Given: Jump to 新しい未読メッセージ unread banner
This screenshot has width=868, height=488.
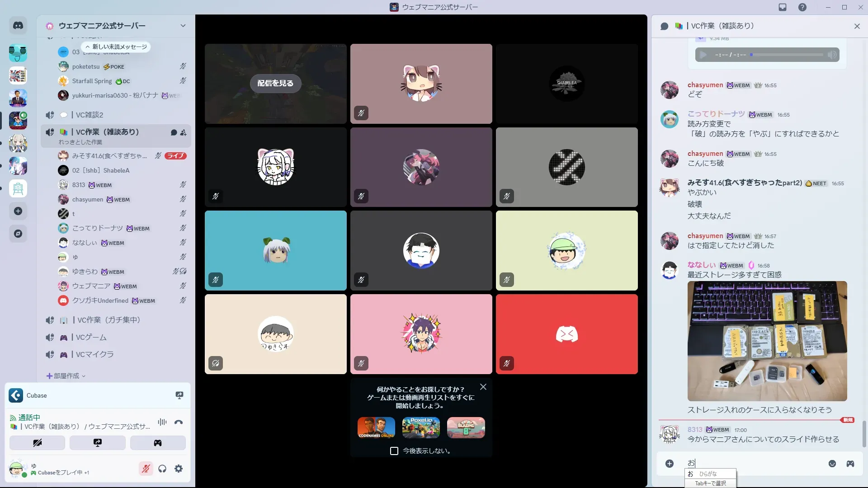Looking at the screenshot, I should (x=116, y=47).
